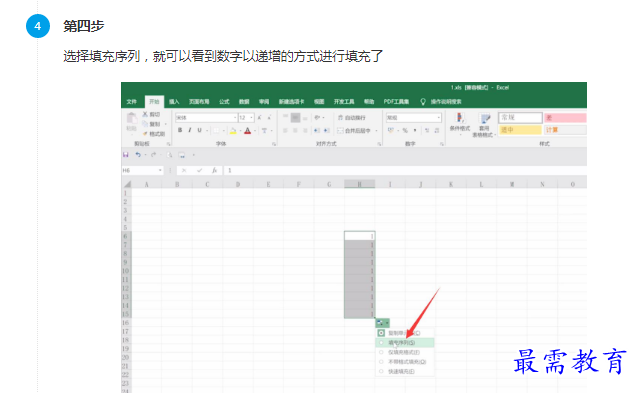Switch to the Page Layout (页面布局) tab
The image size is (635, 393).
point(199,102)
